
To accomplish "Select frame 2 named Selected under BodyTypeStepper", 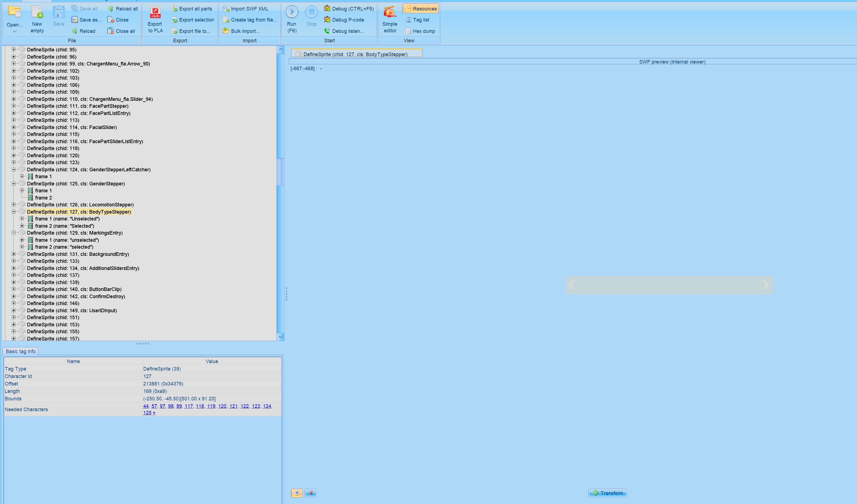I will [x=64, y=226].
